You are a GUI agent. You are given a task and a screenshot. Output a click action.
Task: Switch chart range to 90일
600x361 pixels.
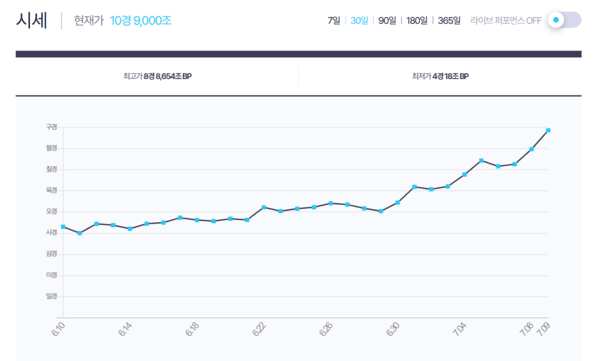pos(387,20)
